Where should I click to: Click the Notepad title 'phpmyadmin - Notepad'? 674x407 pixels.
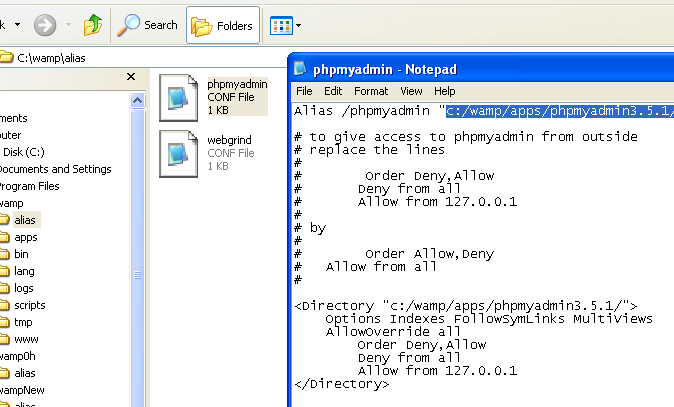pos(385,69)
